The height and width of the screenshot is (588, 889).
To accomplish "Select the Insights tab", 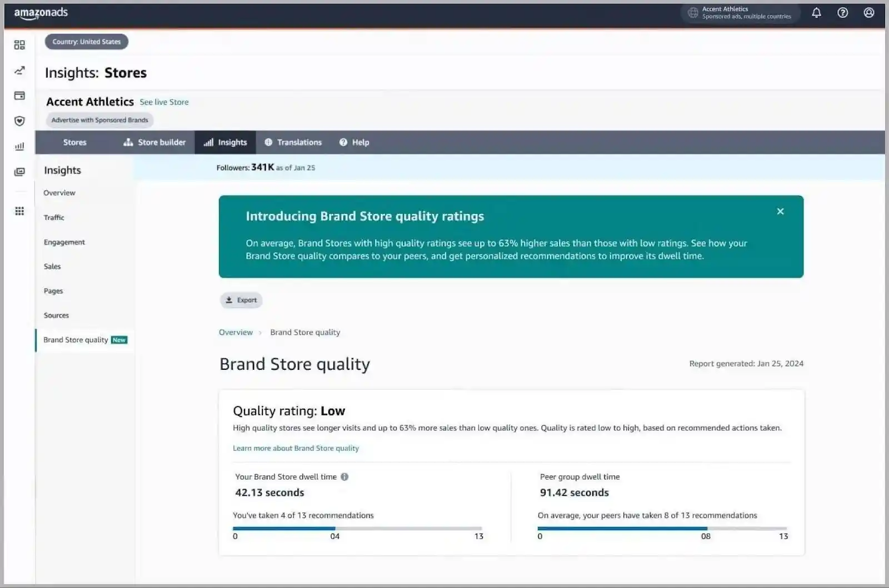I will coord(225,143).
